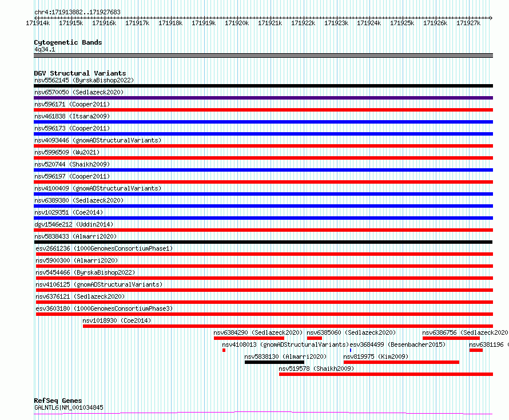The height and width of the screenshot is (420, 509).
Task: Click nsv4100409 (gnomADStructuralVariants) label
Action: pyautogui.click(x=98, y=188)
